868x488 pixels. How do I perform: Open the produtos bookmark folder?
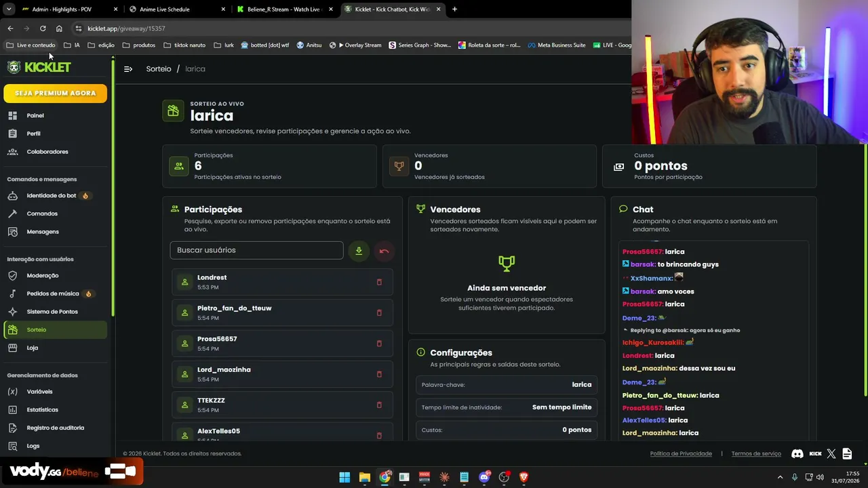[139, 45]
